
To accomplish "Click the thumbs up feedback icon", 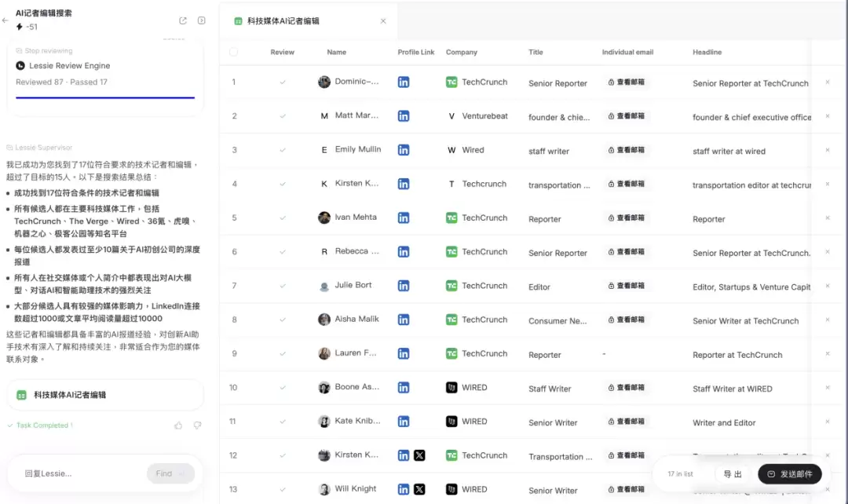I will pos(178,425).
